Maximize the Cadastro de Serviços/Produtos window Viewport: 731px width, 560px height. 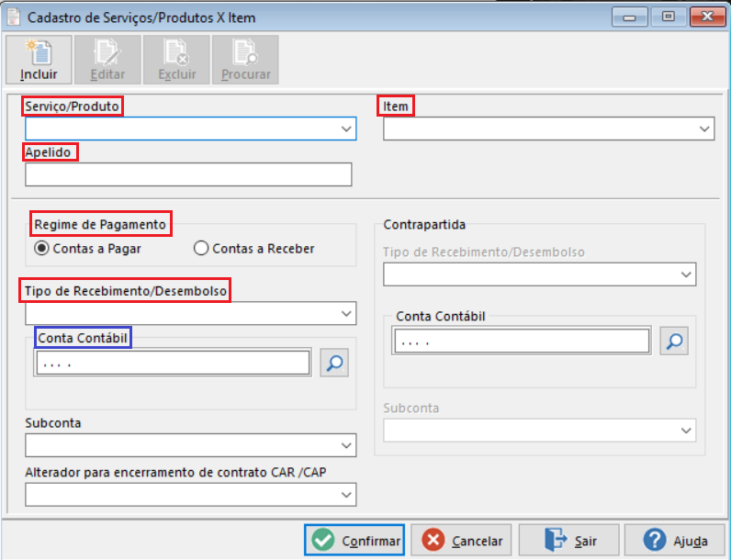tap(668, 17)
